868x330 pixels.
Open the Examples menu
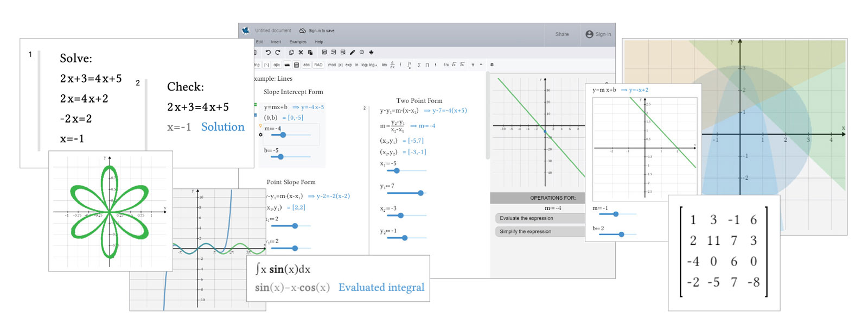pyautogui.click(x=298, y=42)
